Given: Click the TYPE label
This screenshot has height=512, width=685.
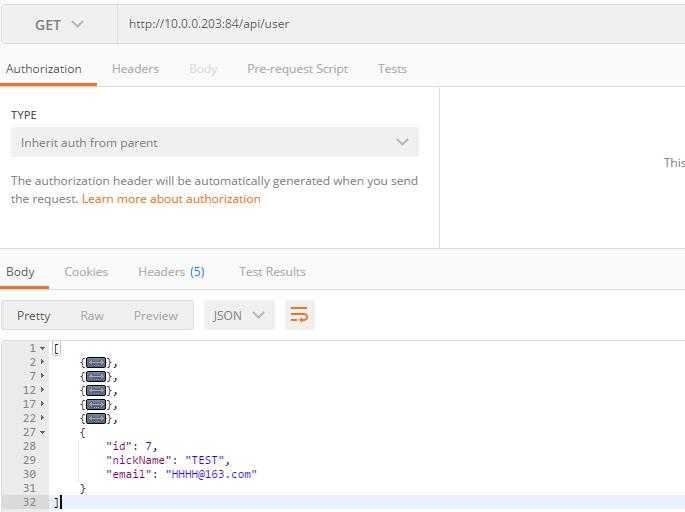Looking at the screenshot, I should click(x=24, y=115).
